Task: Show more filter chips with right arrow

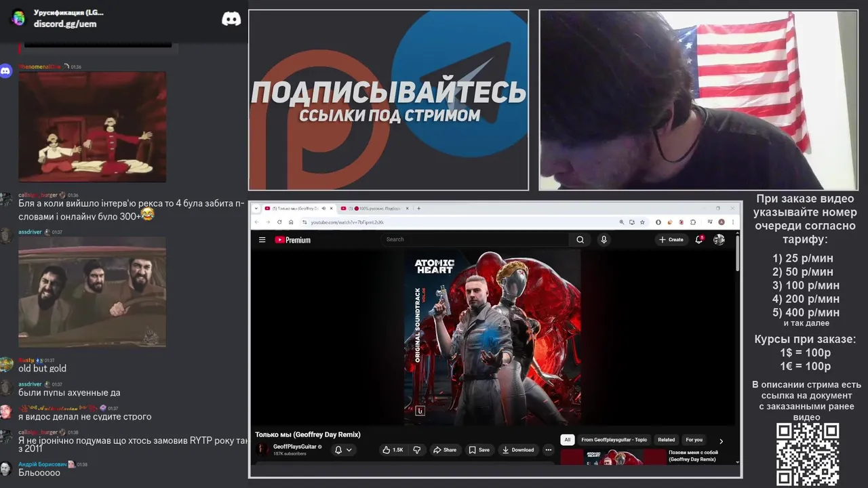Action: coord(721,441)
